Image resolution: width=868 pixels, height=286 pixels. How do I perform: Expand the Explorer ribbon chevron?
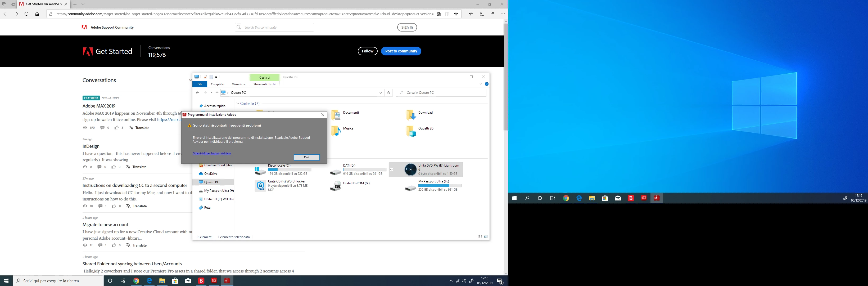(x=481, y=84)
